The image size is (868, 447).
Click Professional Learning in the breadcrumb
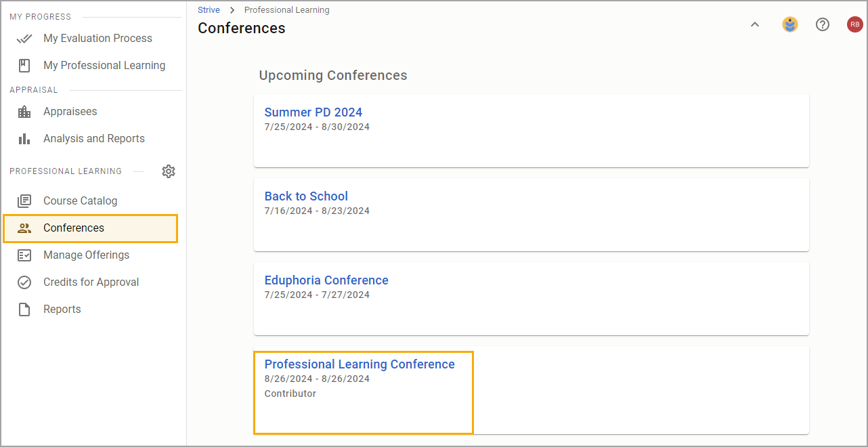coord(287,10)
